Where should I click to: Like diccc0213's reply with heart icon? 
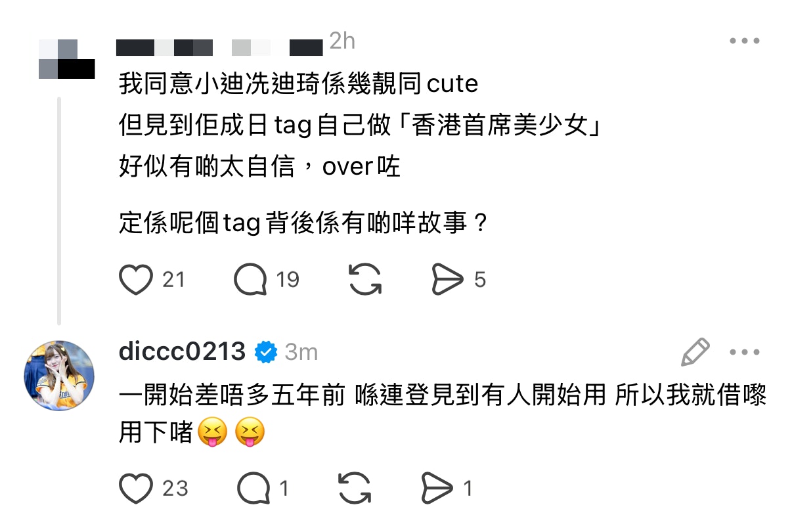pos(136,489)
